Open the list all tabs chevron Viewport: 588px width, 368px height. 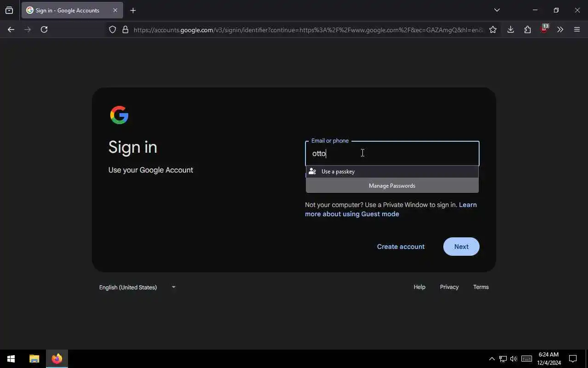pos(497,10)
